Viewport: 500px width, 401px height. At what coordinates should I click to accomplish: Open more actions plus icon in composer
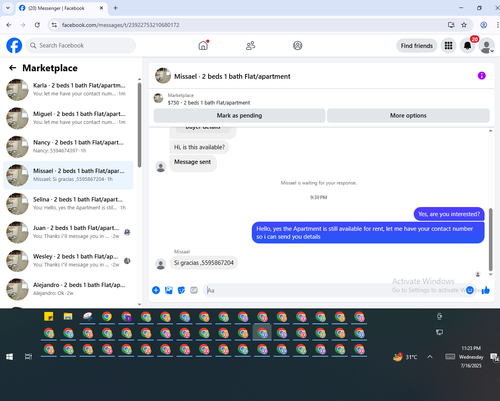(156, 290)
